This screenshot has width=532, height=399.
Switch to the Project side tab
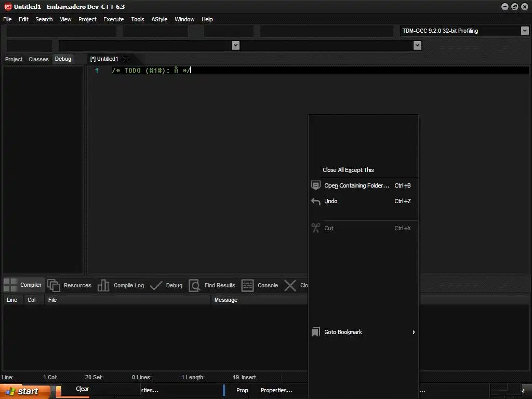[x=14, y=59]
